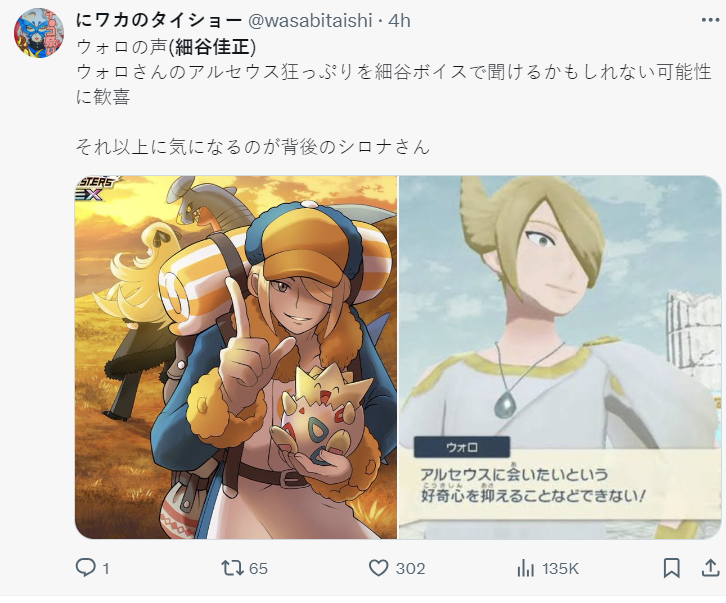
Task: Click tweet line mentioning シロナさん
Action: [x=253, y=147]
